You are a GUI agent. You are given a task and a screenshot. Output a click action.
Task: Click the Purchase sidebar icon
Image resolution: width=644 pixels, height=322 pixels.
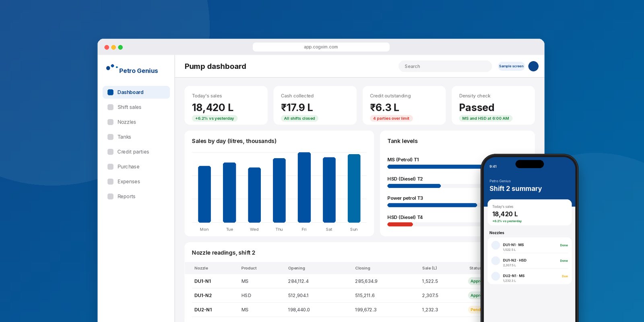point(110,167)
